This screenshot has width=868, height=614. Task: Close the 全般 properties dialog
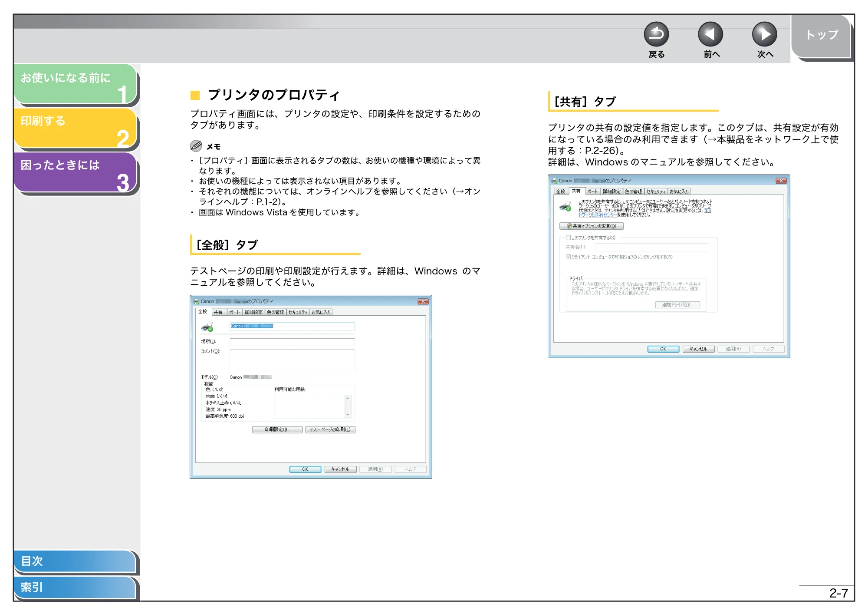pyautogui.click(x=423, y=301)
